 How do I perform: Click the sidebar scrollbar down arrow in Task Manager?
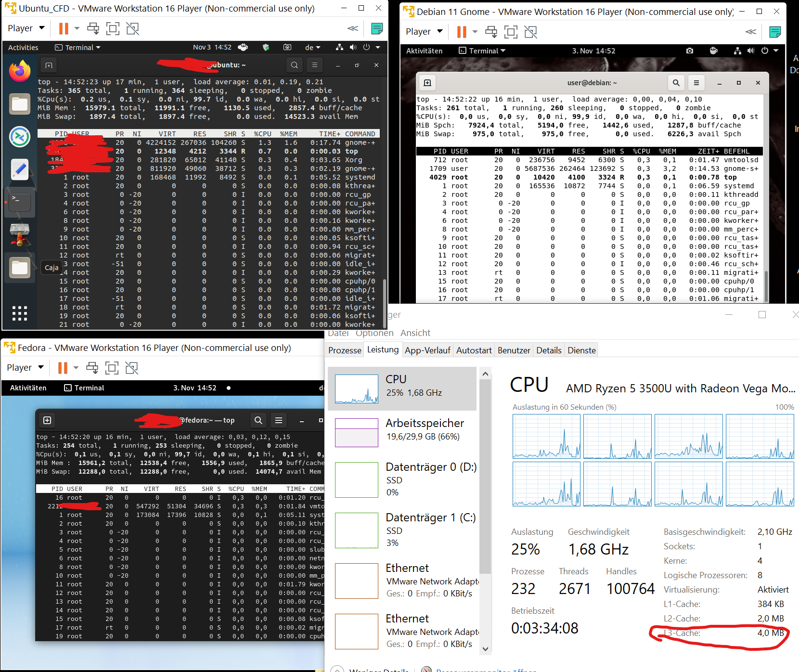coord(485,649)
